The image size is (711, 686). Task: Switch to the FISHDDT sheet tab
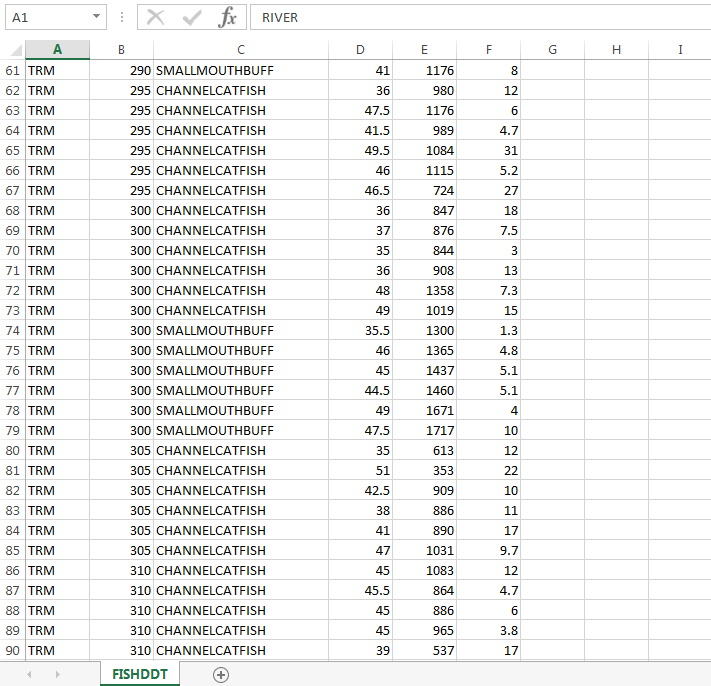click(139, 674)
